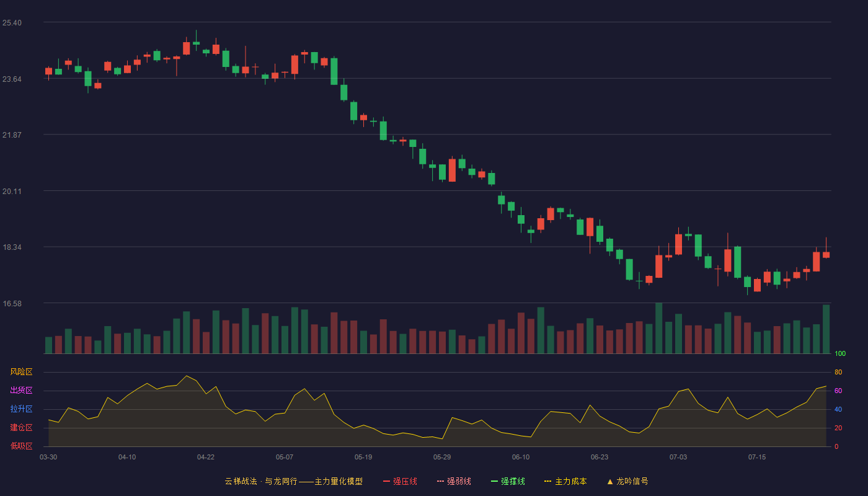This screenshot has height=496, width=868.
Task: Toggle the 强弱线 legend entry
Action: click(454, 481)
